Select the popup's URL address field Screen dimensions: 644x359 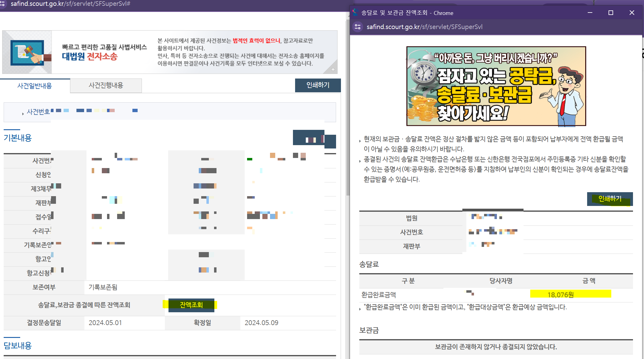424,27
